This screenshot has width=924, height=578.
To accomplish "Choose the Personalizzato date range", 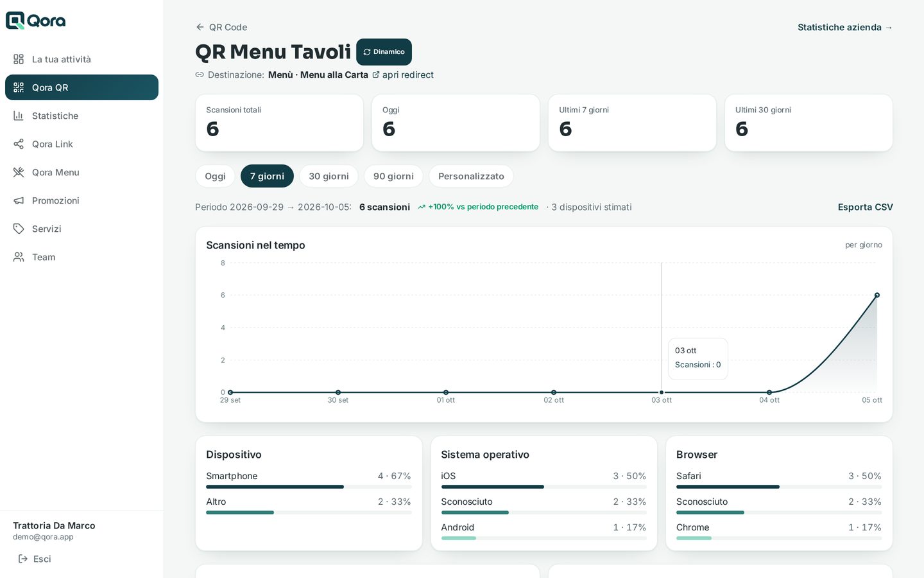I will pyautogui.click(x=471, y=176).
